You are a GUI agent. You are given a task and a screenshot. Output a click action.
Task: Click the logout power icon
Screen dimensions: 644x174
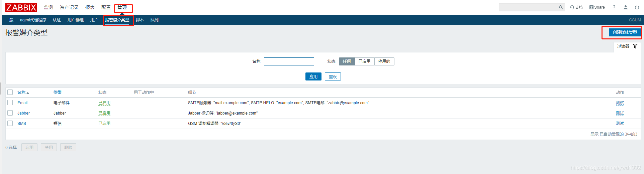coord(637,7)
